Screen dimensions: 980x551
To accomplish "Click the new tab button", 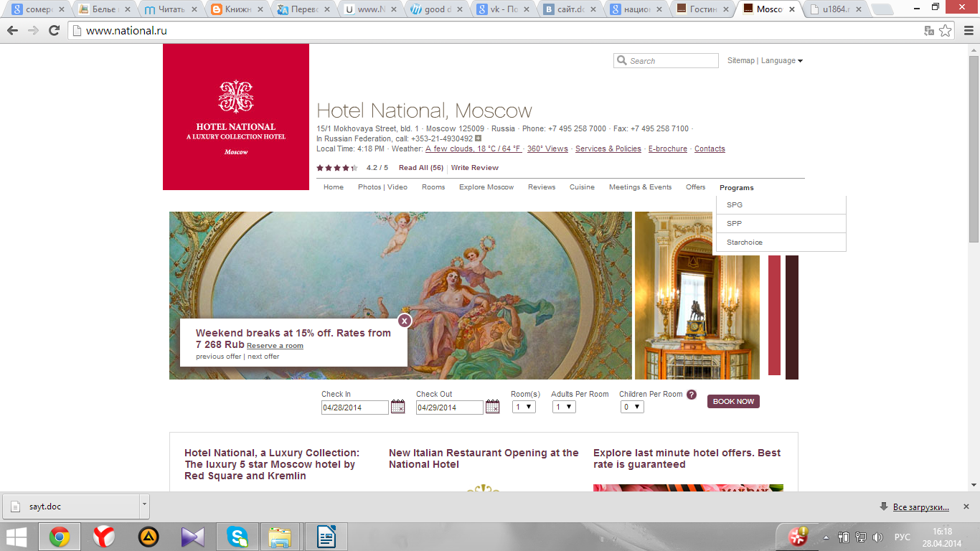I will [881, 9].
